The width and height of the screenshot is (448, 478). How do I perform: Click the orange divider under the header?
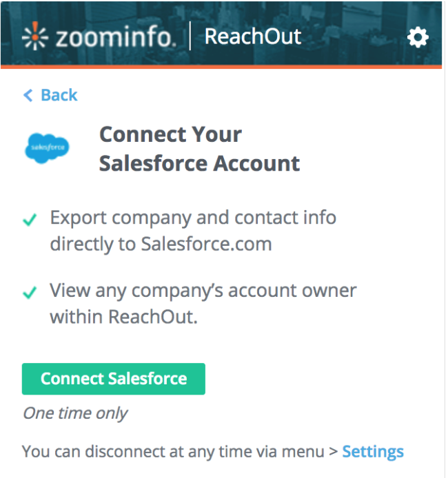click(x=221, y=67)
